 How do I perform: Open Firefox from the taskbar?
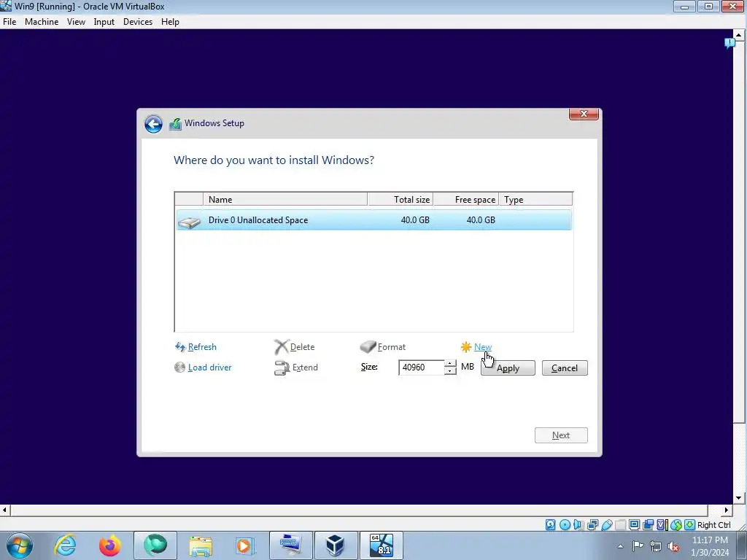pyautogui.click(x=110, y=545)
